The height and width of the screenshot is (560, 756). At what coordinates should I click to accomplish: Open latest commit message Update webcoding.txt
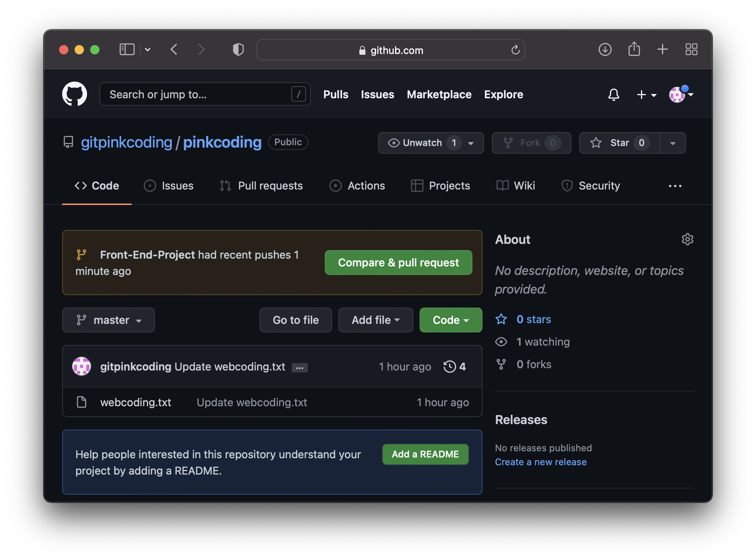[x=230, y=367]
